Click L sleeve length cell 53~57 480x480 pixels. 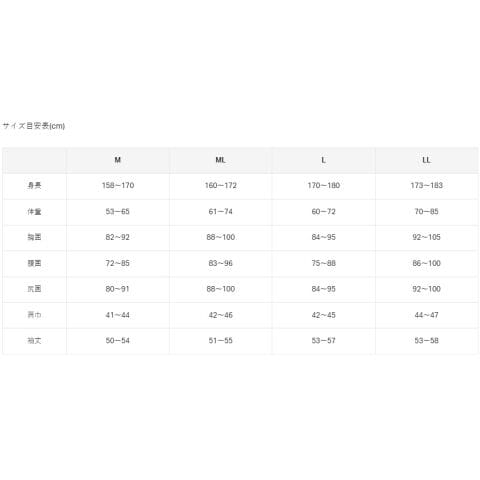[324, 341]
